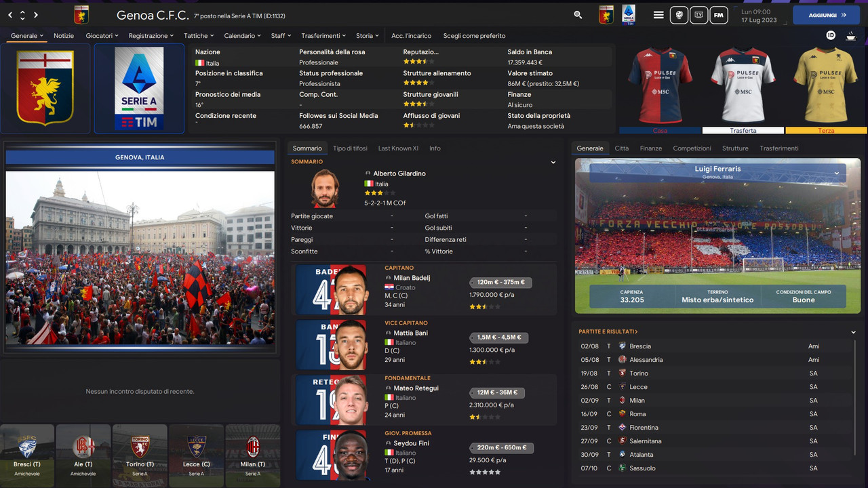
Task: Expand the Luigi Ferraris stadium dropdown
Action: point(837,173)
